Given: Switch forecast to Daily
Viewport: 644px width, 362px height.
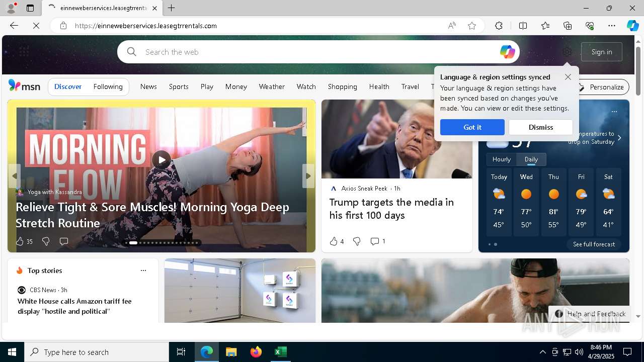Looking at the screenshot, I should click(x=531, y=159).
